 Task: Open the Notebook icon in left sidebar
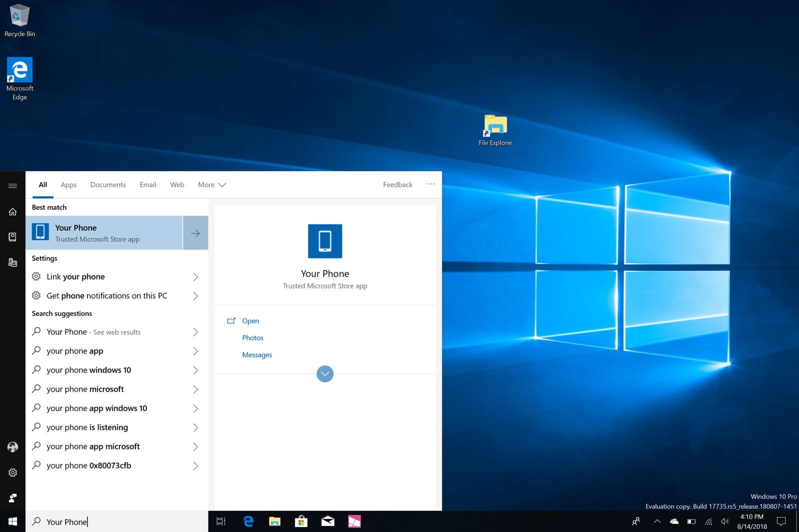[12, 237]
